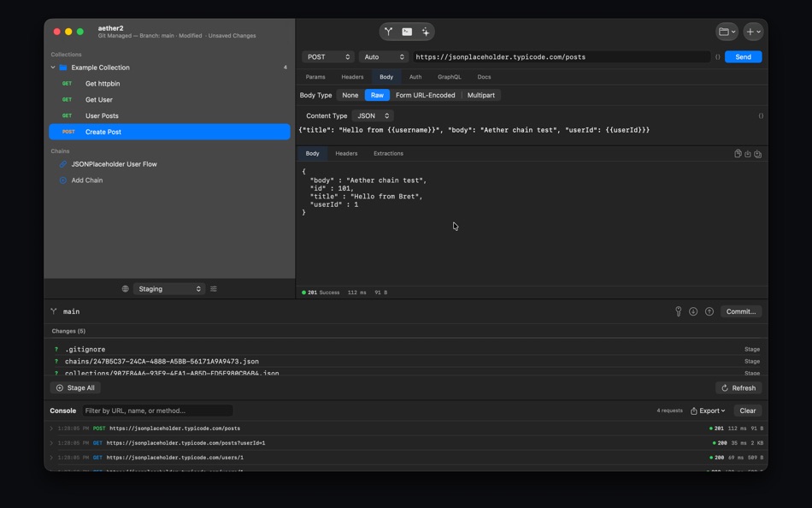Send the request
Screen dimensions: 812x508
click(x=743, y=57)
